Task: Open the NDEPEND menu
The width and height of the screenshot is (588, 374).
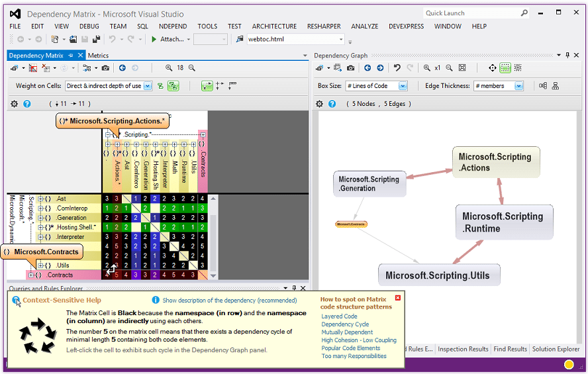Action: coord(173,26)
